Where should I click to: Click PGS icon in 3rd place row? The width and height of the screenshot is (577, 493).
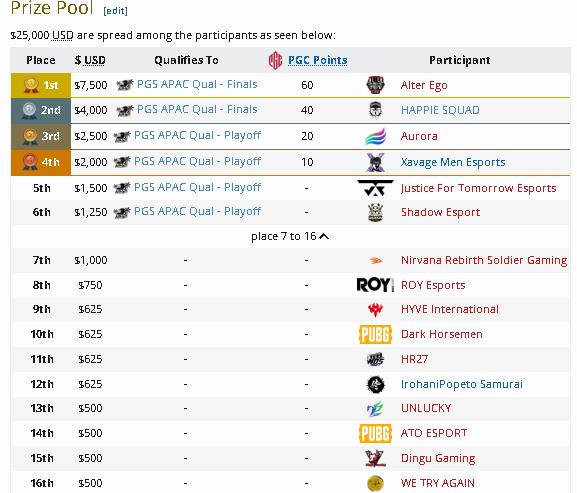click(122, 136)
